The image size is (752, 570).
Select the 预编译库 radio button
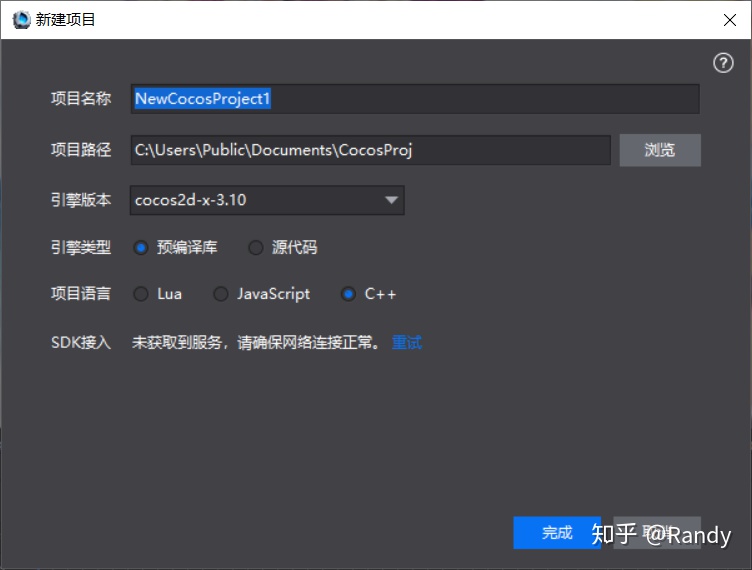(141, 247)
